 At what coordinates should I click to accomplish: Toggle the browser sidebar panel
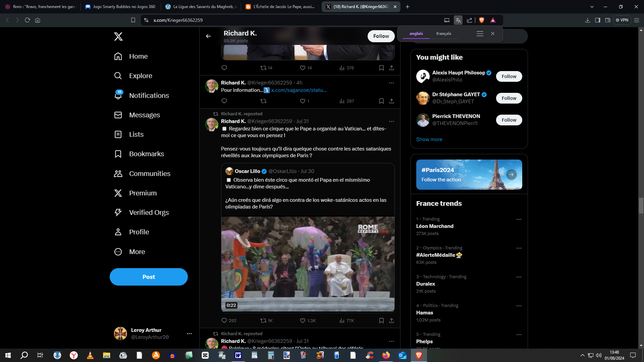pos(597,20)
